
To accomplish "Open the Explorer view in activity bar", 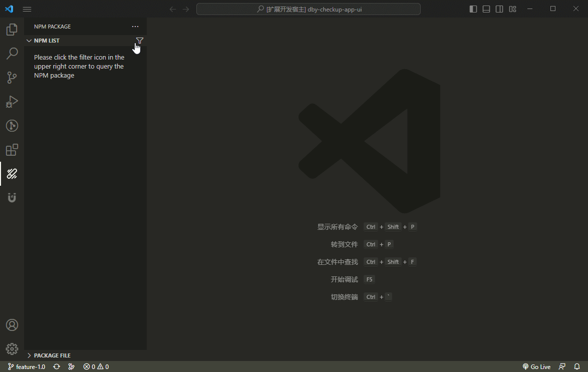I will (12, 30).
